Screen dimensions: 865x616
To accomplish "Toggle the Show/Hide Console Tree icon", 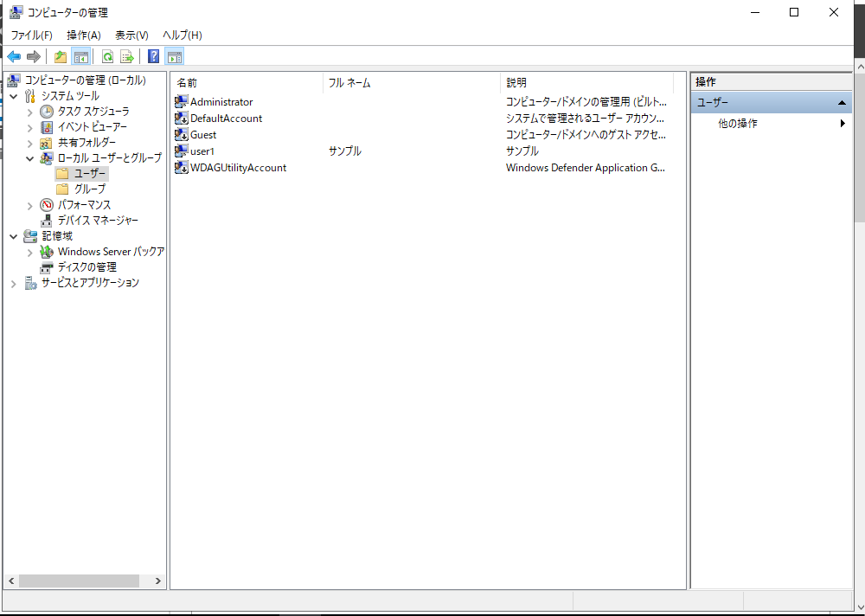I will pyautogui.click(x=80, y=56).
